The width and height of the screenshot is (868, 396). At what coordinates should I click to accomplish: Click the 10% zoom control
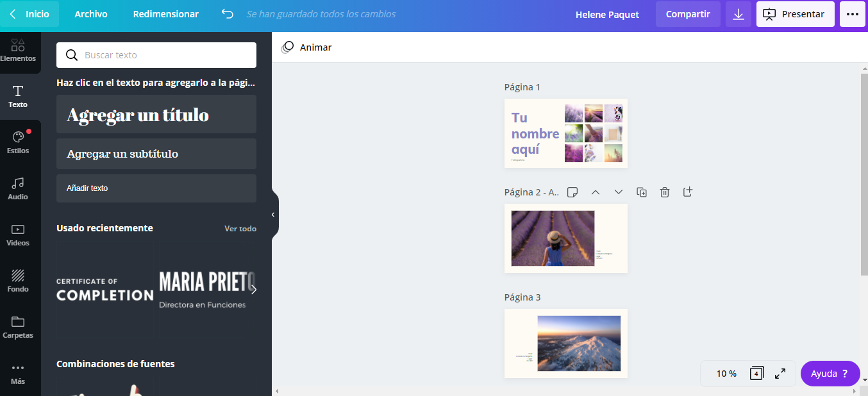(x=725, y=373)
